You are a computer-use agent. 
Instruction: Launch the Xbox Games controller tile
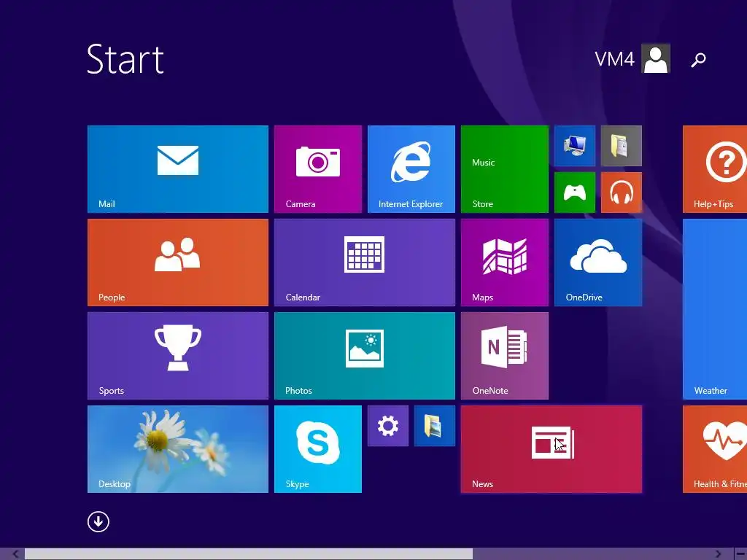(575, 192)
